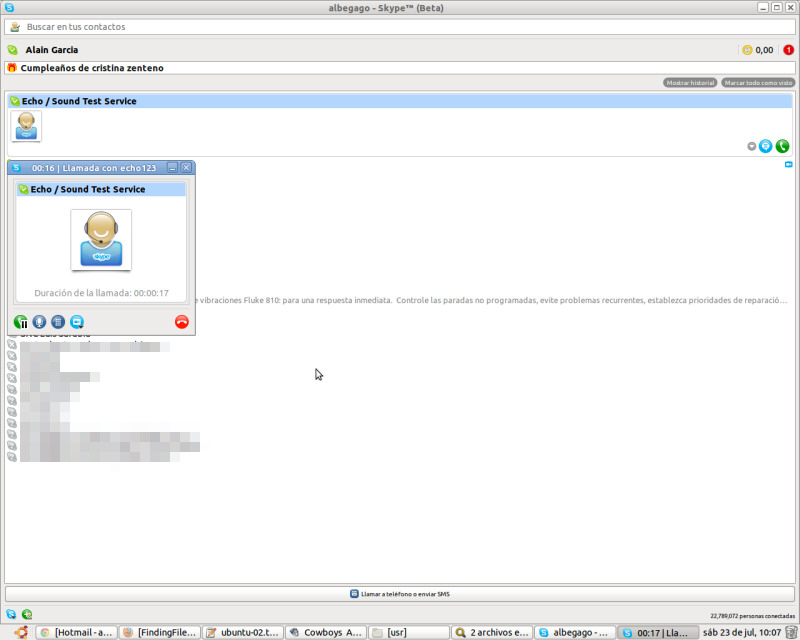Open Skype credit balance 0,00

[758, 50]
